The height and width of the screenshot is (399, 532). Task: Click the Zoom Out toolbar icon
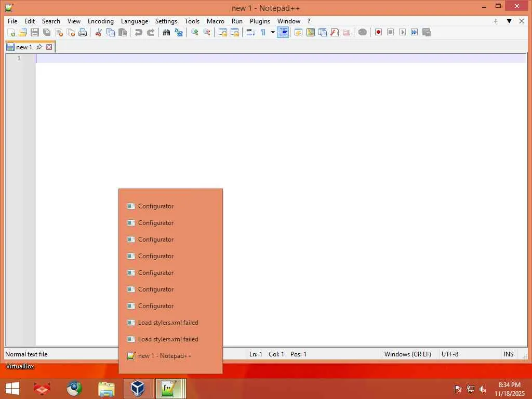[x=206, y=32]
